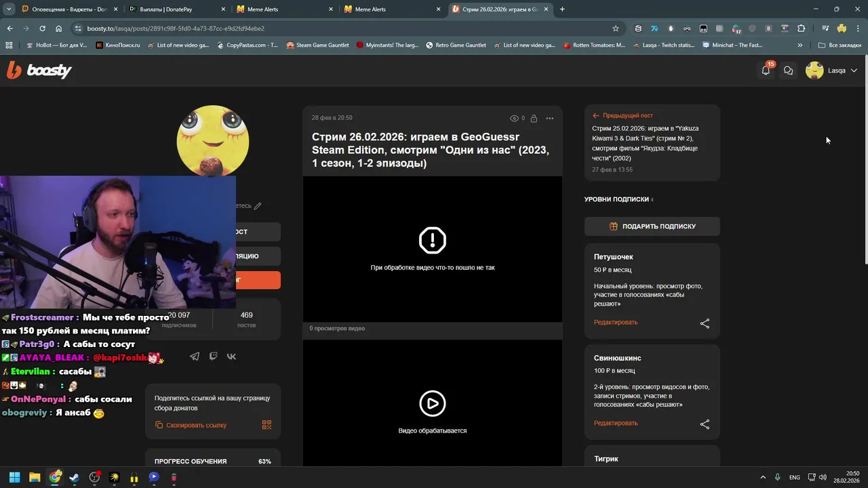Open the 'Steam Game Gauntlet' bookmark

(317, 45)
